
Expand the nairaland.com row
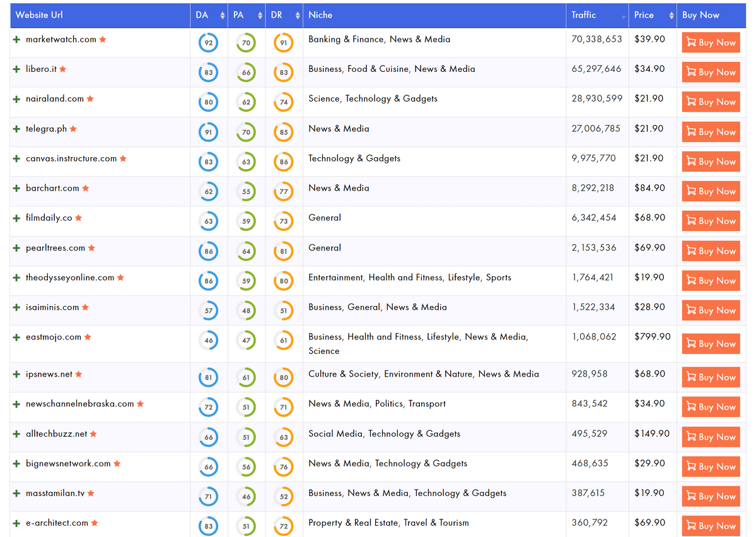pyautogui.click(x=16, y=99)
